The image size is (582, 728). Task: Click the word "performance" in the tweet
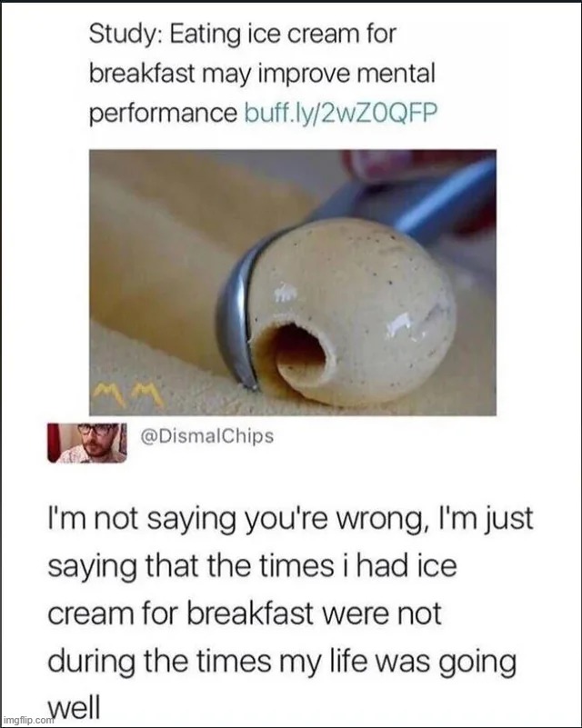[x=163, y=114]
